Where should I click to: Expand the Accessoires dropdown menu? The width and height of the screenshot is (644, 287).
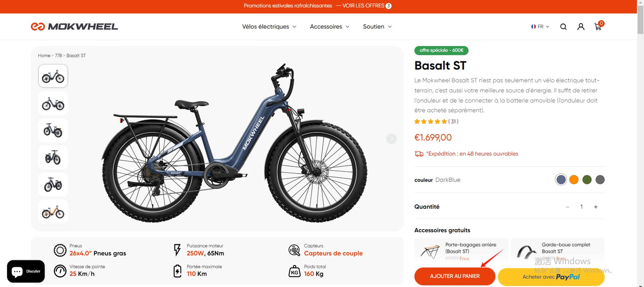330,27
